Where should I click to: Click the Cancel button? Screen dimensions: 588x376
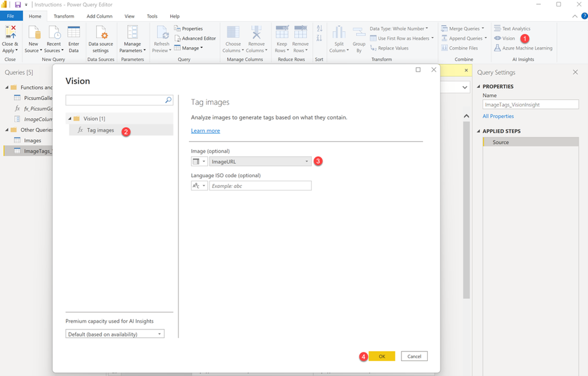coord(414,356)
